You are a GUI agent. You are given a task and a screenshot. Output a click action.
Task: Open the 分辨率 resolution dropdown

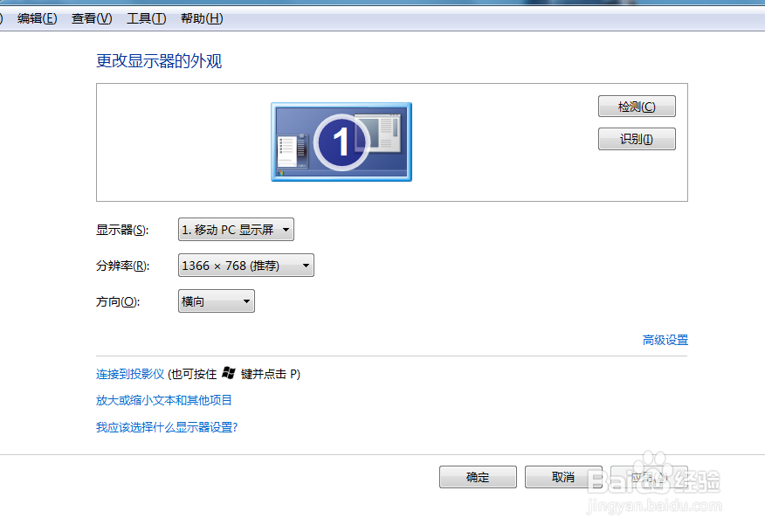click(246, 266)
